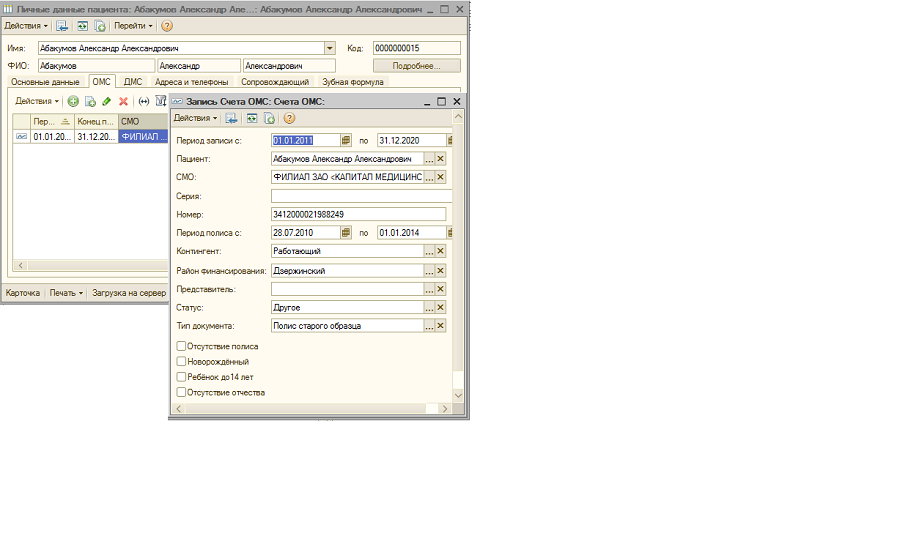Open selection list for the Представитель field
Viewport: 919px width, 555px height.
[429, 289]
